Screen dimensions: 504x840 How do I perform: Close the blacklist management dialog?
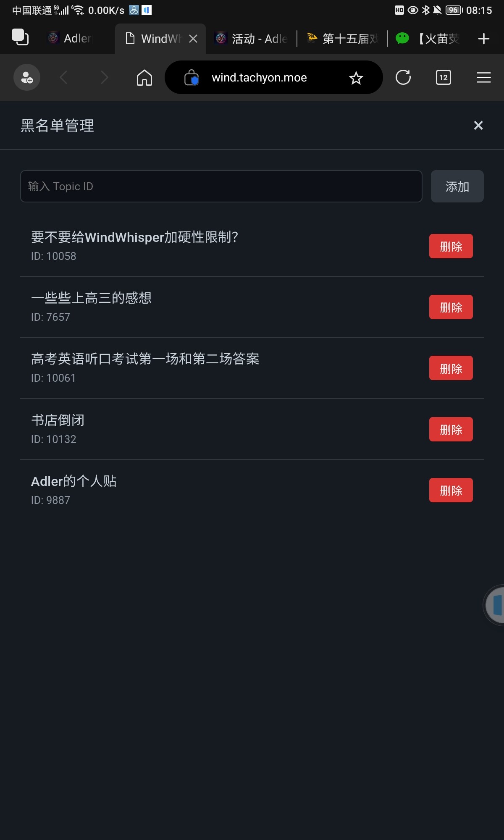(x=478, y=125)
